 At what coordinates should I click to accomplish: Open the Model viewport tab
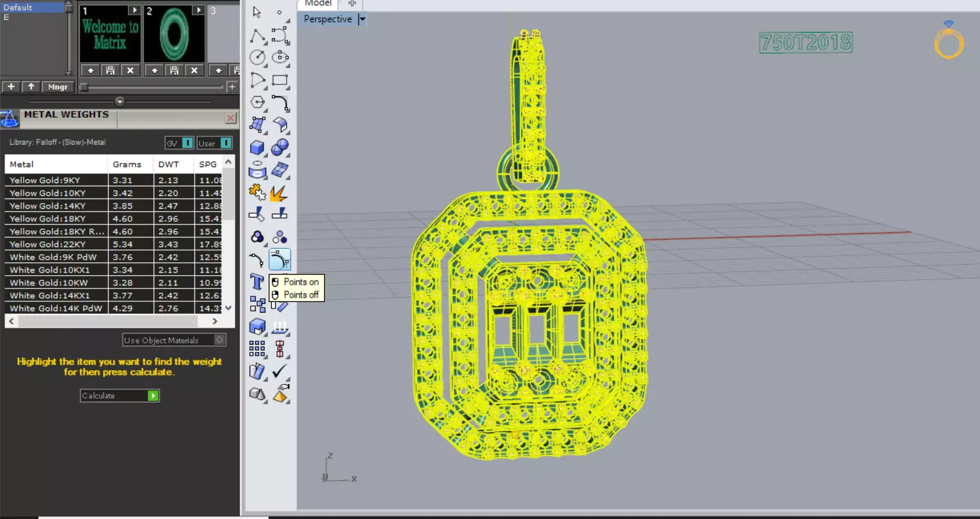tap(318, 4)
